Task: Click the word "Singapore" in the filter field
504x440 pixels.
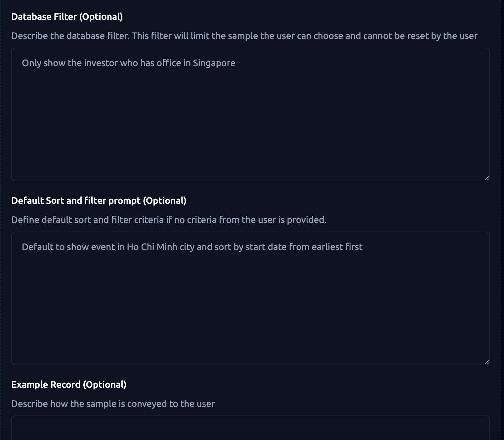Action: (214, 63)
